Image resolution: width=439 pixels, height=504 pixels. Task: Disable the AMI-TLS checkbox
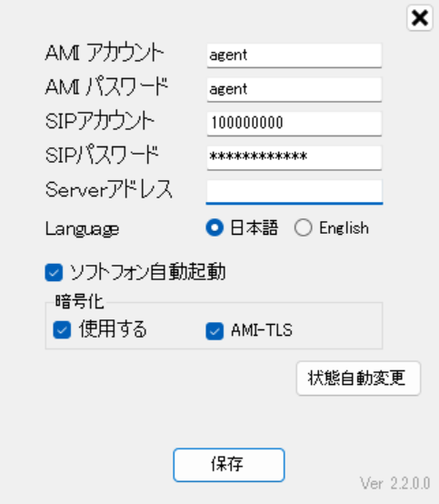215,331
